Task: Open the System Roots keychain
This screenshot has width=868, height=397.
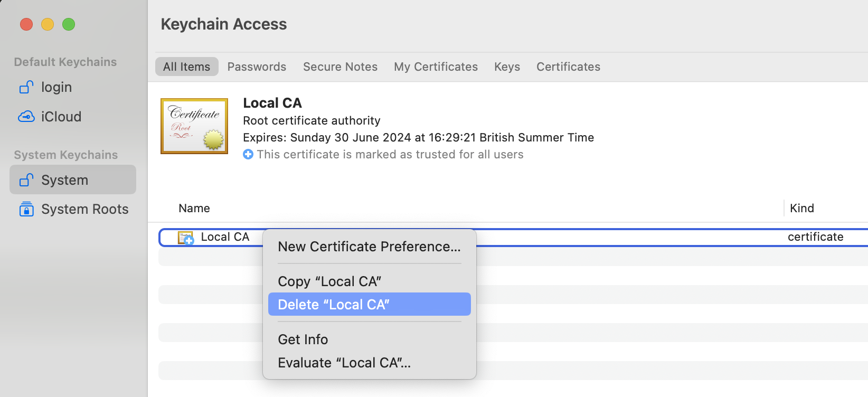Action: tap(73, 209)
